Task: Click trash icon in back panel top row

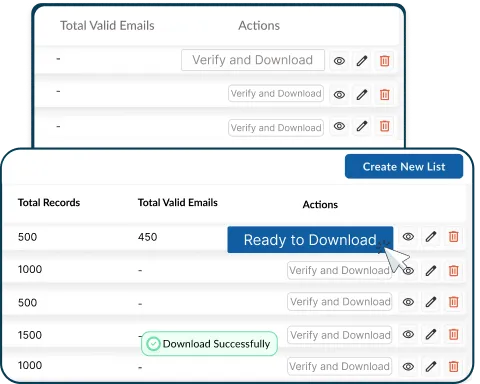Action: coord(385,61)
